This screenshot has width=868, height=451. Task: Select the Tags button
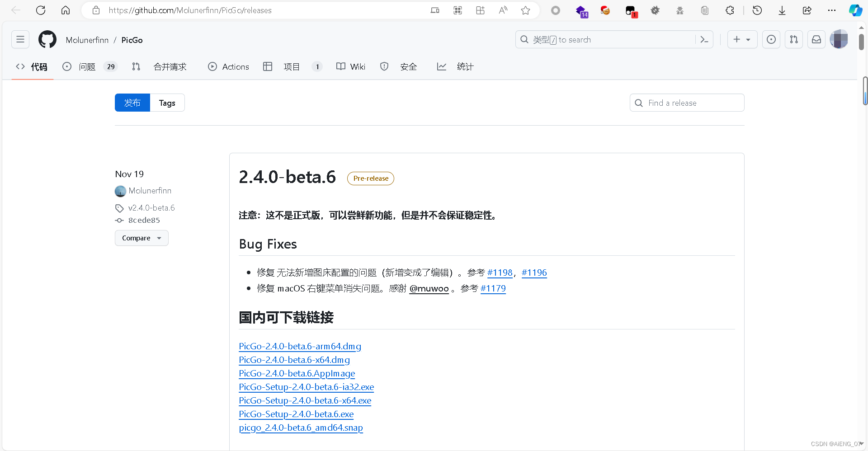click(x=167, y=103)
